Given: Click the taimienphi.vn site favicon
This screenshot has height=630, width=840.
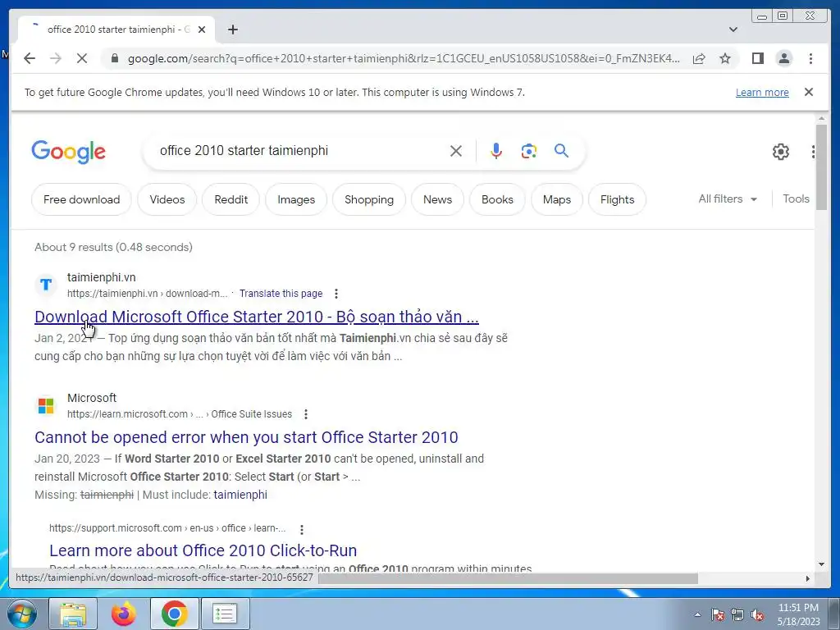Looking at the screenshot, I should pos(46,285).
